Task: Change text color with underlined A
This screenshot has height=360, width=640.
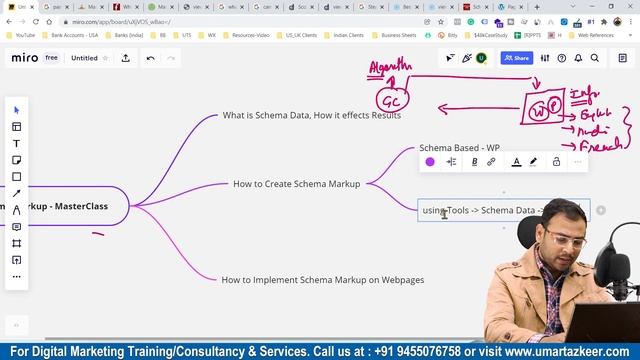Action: 516,162
